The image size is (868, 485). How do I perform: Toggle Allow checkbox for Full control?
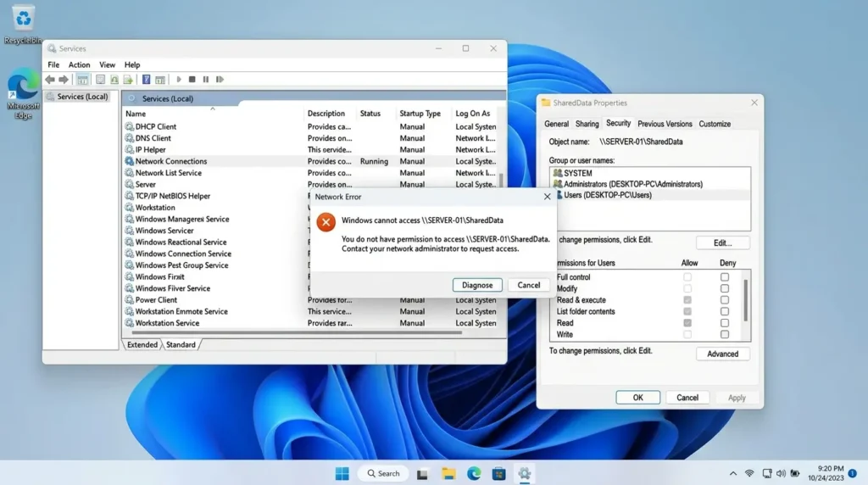pos(687,276)
